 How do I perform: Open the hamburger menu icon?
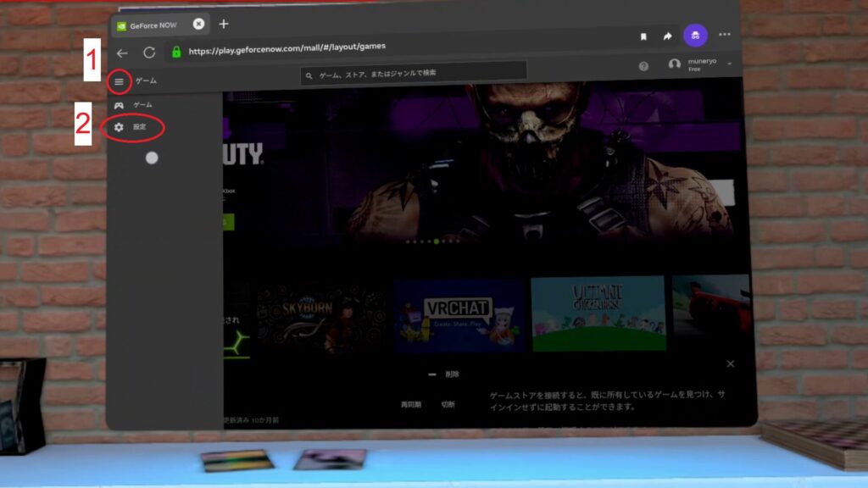119,82
